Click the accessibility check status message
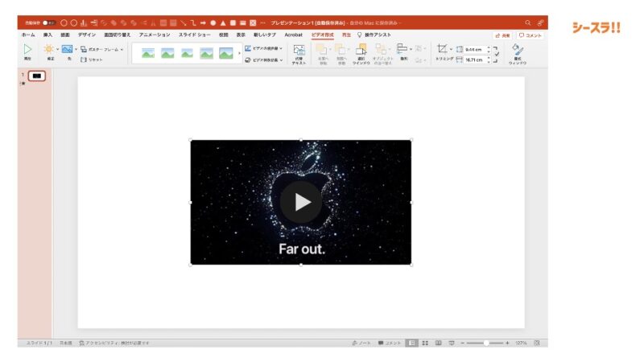This screenshot has width=644, height=362. [114, 343]
